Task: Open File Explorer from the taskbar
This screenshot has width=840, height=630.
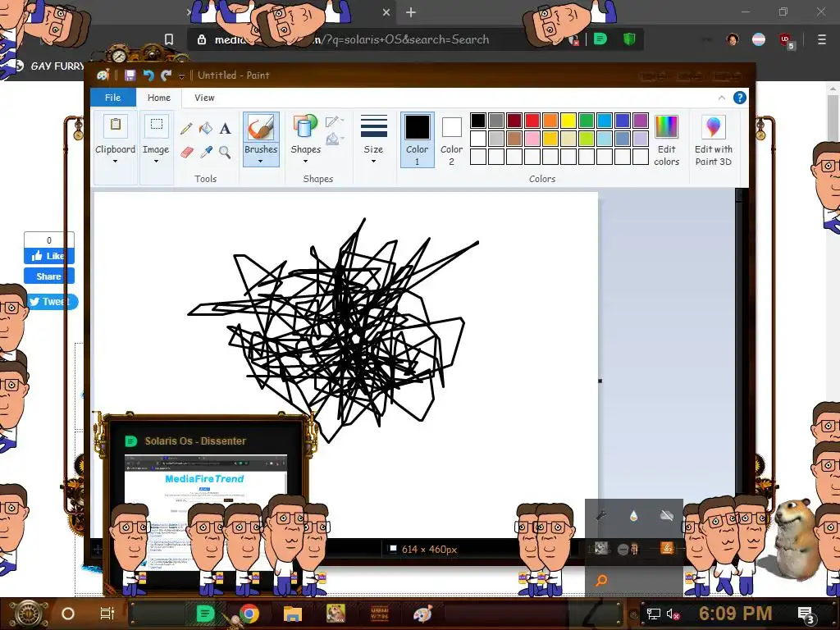Action: pyautogui.click(x=293, y=614)
